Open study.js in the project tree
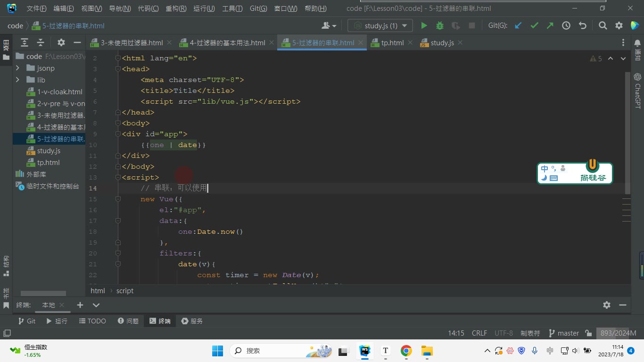 coord(49,151)
